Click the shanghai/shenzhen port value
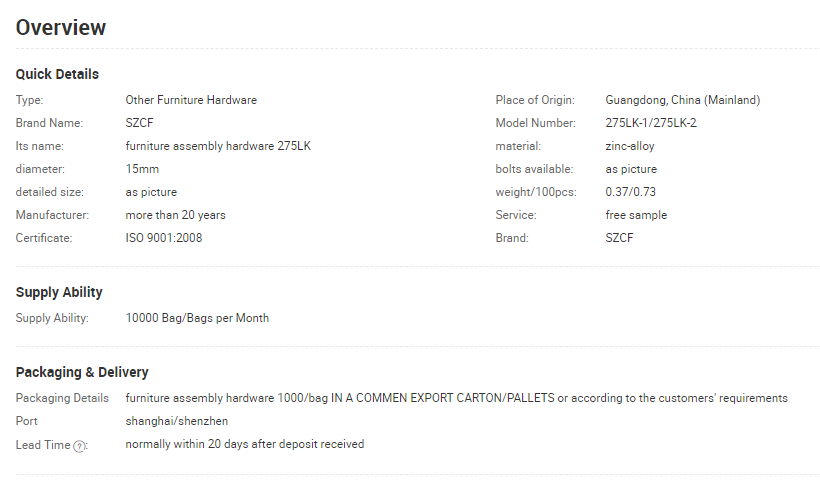 click(177, 421)
